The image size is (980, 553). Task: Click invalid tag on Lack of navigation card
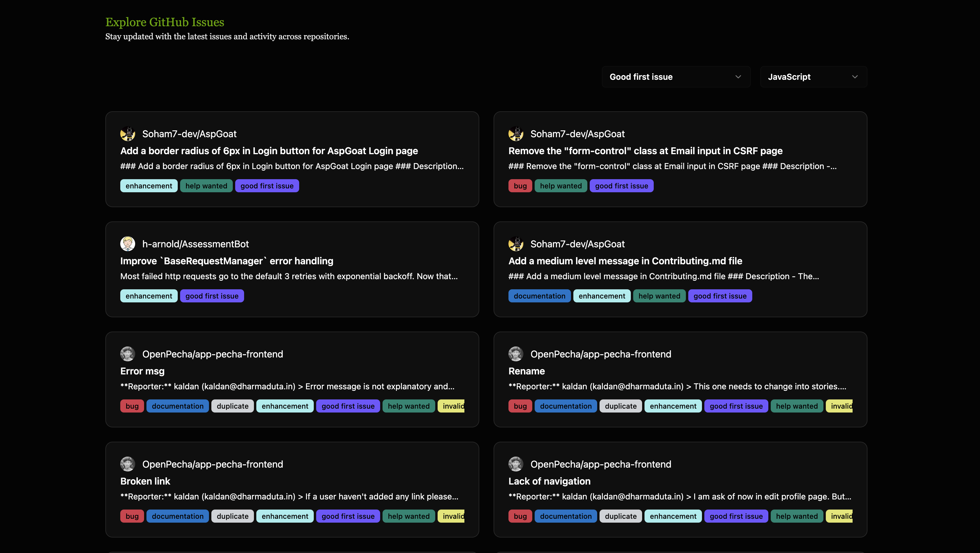click(839, 516)
